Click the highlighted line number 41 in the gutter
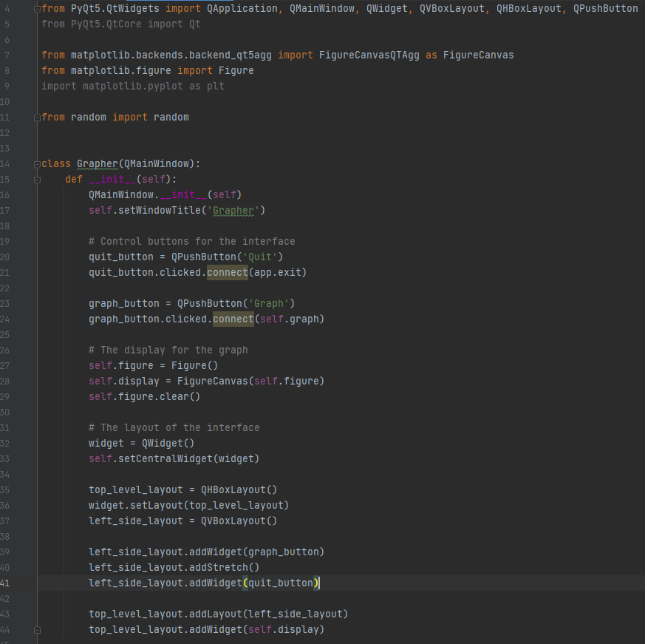The width and height of the screenshot is (645, 644). coord(5,583)
